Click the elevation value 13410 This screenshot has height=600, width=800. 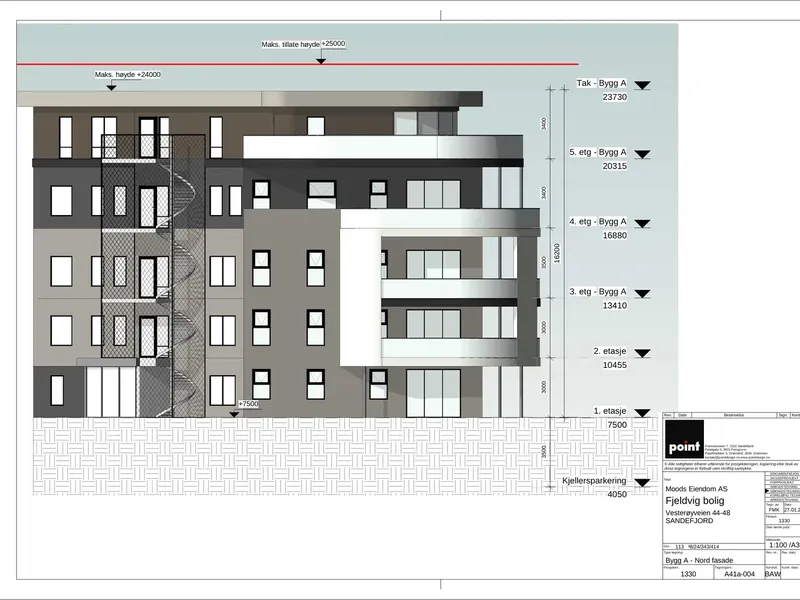click(614, 305)
